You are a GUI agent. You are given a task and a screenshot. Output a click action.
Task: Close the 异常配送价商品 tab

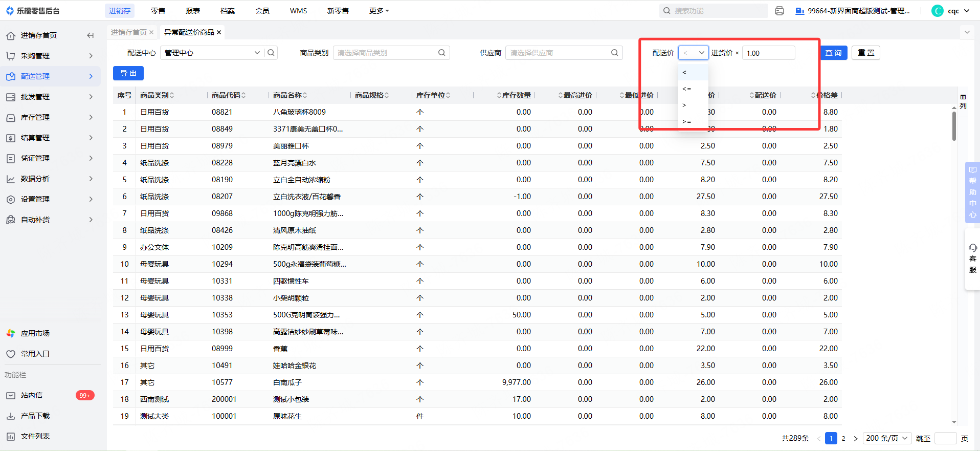pyautogui.click(x=219, y=32)
